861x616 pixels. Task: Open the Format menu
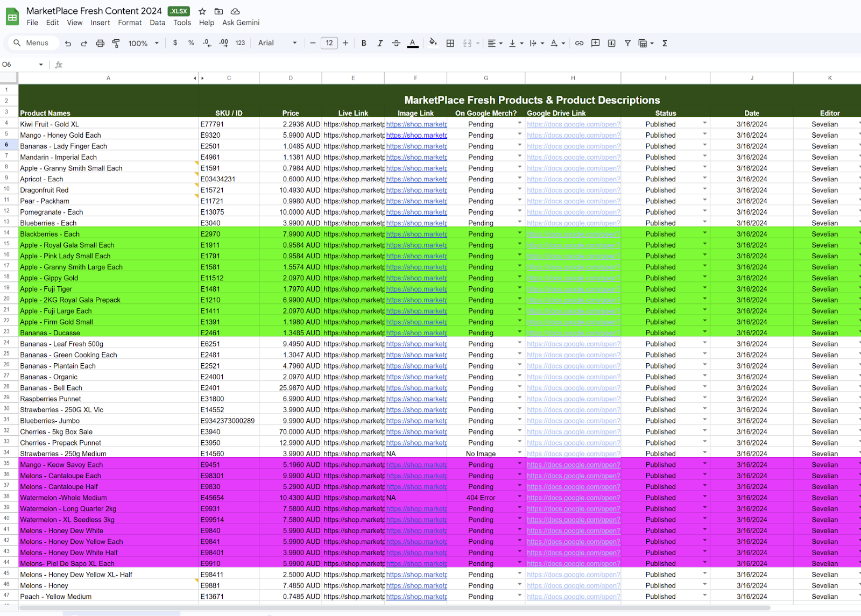pos(130,23)
